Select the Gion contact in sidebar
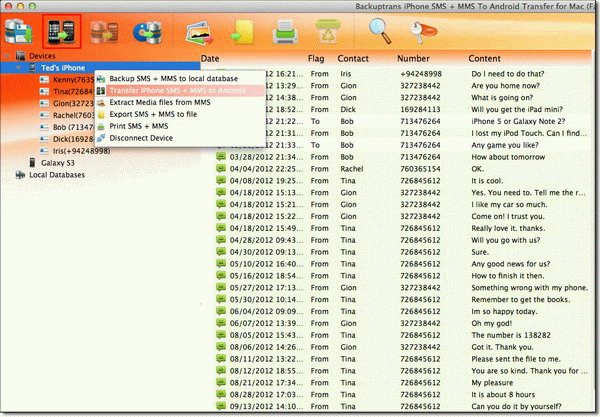 [x=73, y=104]
